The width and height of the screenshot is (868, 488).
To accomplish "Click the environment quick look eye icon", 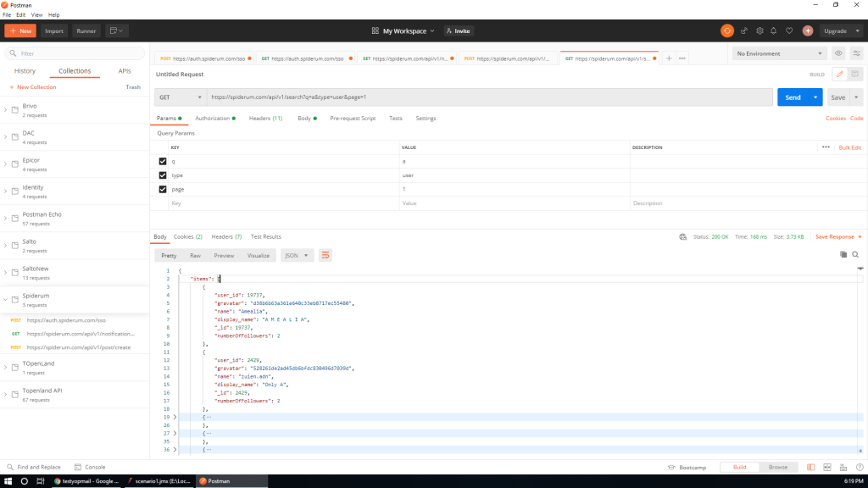I will tap(838, 53).
